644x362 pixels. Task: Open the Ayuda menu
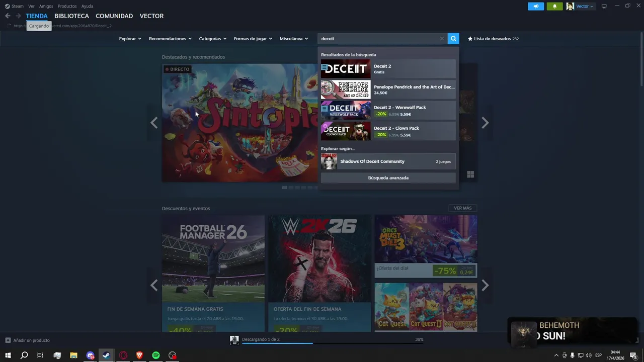point(87,6)
